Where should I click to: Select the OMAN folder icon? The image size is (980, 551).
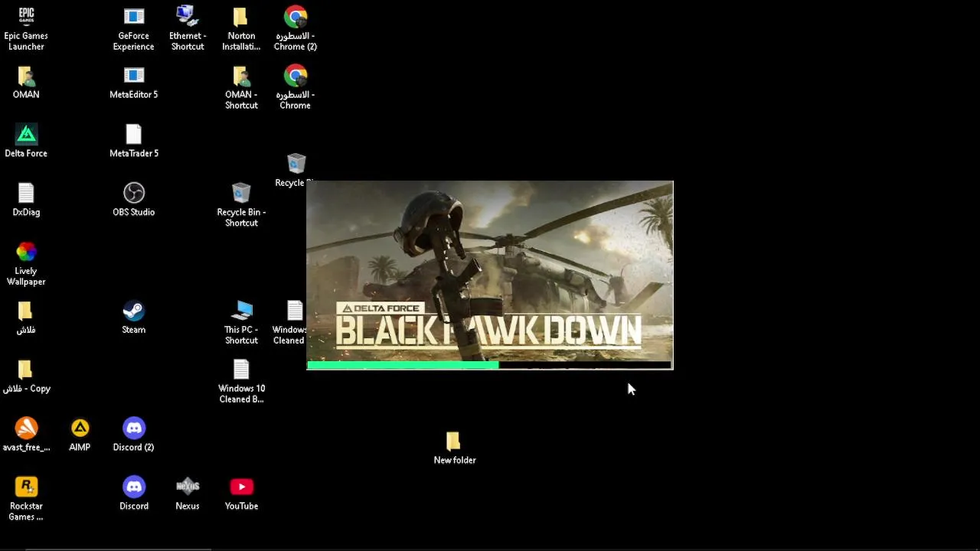(26, 83)
